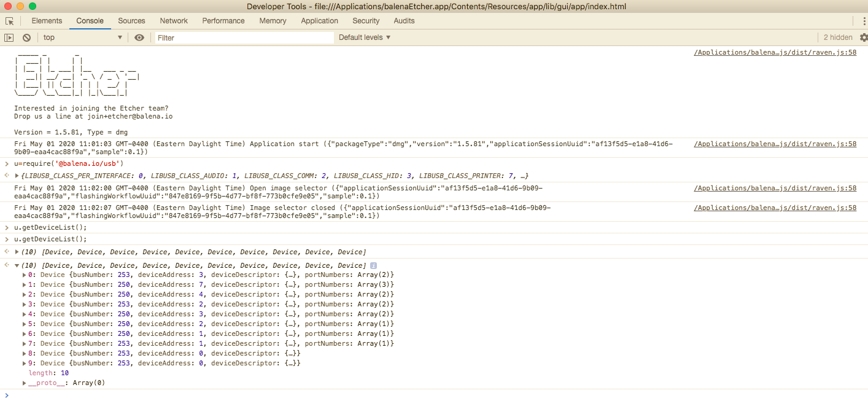Expand Device 1 with deviceAddress 7
The image size is (868, 409).
[x=25, y=285]
